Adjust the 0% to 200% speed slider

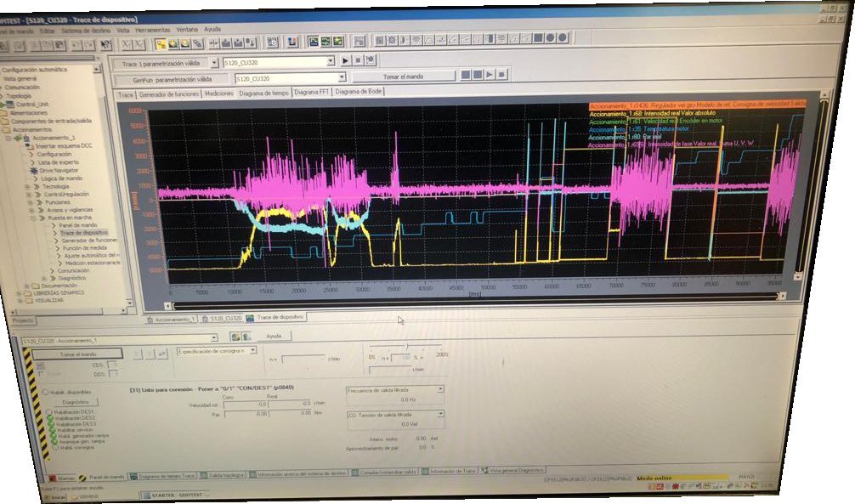(407, 347)
